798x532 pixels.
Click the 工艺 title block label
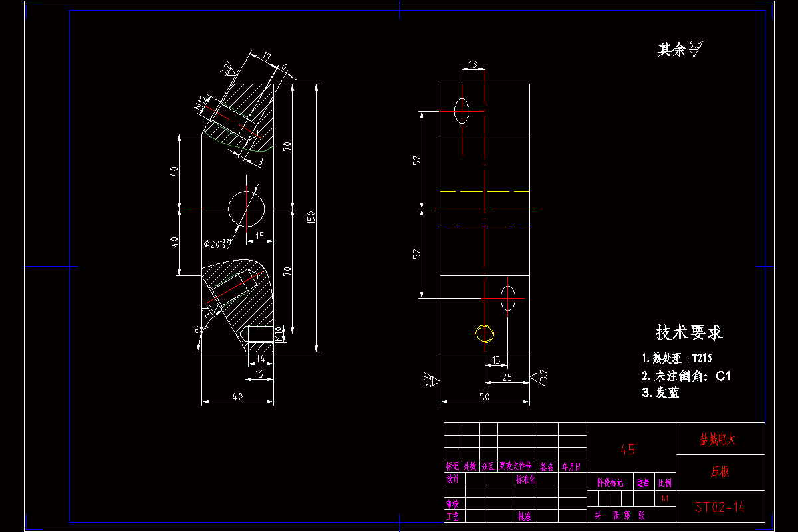452,516
